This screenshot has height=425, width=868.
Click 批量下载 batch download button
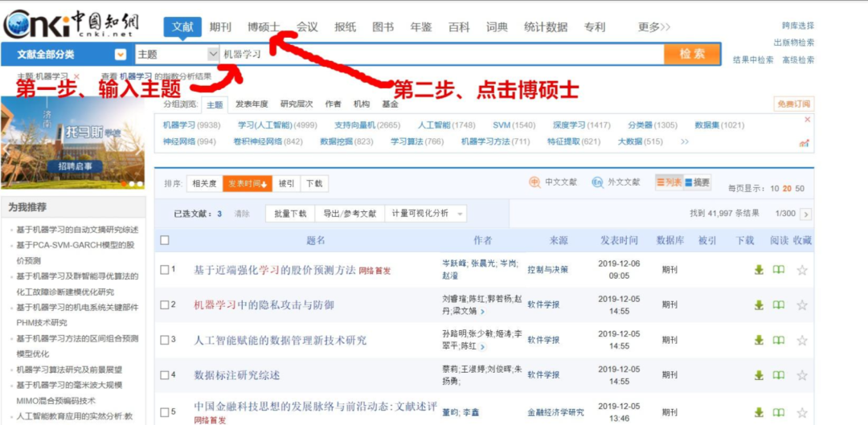pyautogui.click(x=290, y=214)
